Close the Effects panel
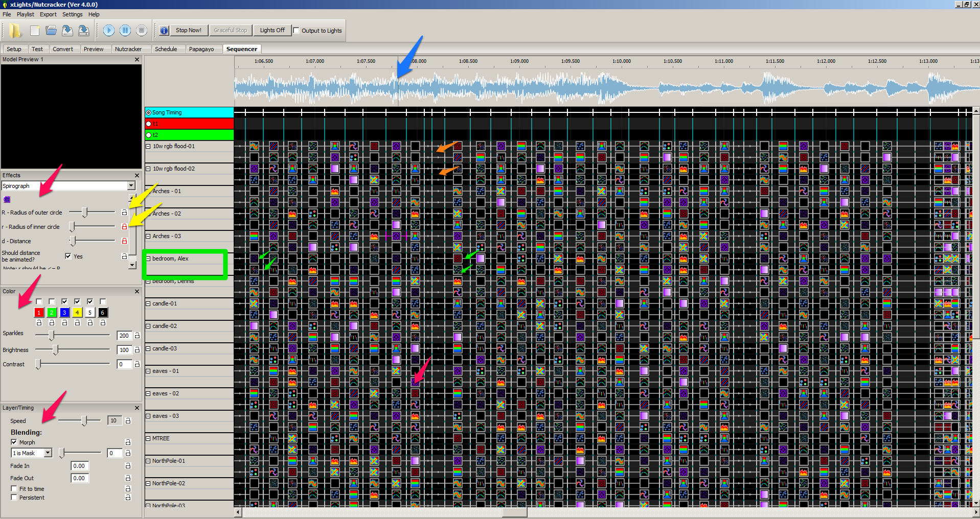 coord(137,175)
